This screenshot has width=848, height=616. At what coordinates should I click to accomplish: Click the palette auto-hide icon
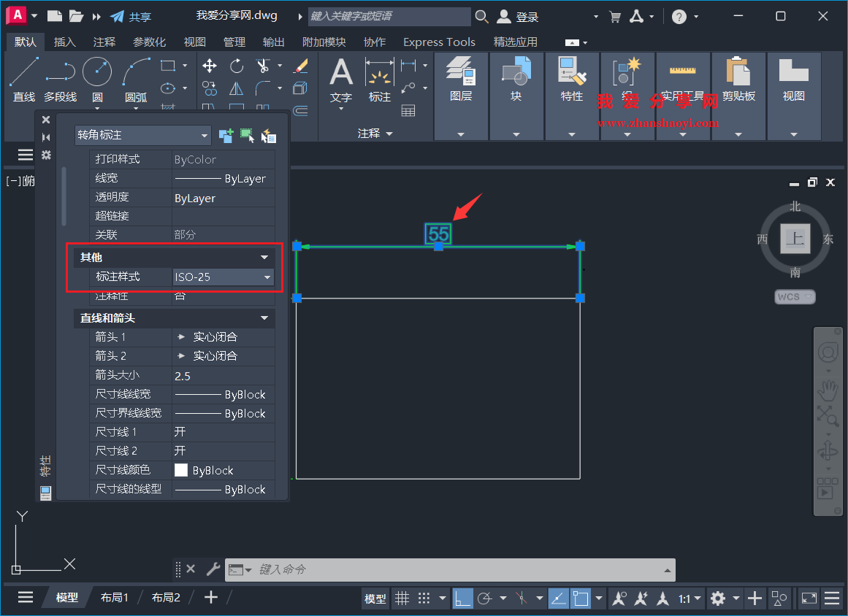point(46,137)
